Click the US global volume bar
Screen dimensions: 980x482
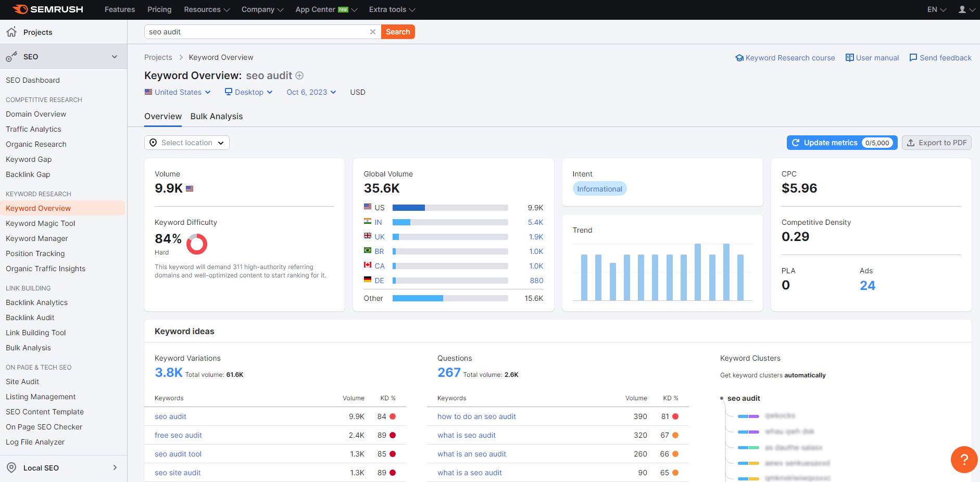click(450, 208)
